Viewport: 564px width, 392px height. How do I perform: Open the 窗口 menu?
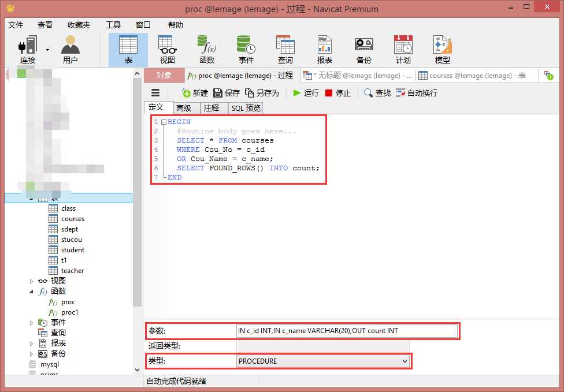click(143, 25)
